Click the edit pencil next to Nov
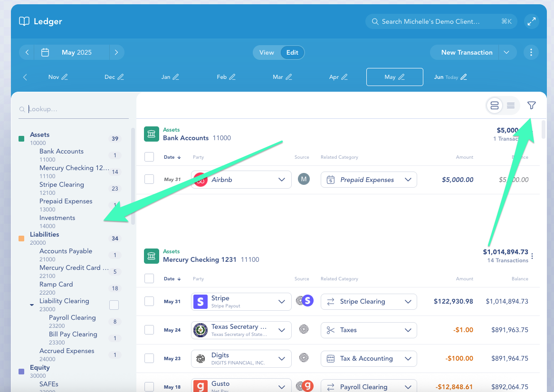 pyautogui.click(x=65, y=76)
